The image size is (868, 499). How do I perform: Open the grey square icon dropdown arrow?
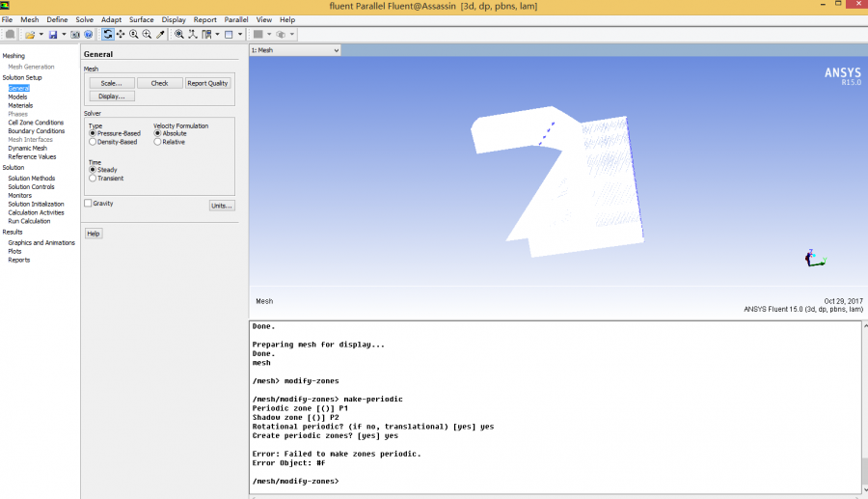click(269, 35)
